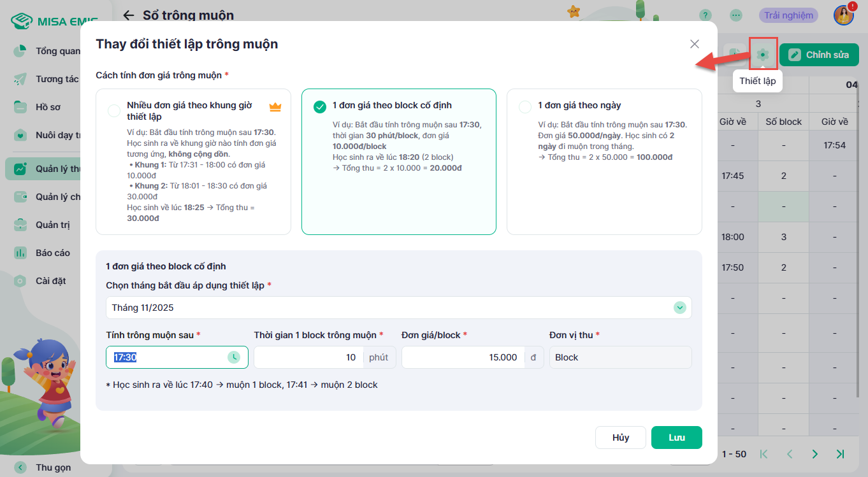Open Quản trị in the sidebar
This screenshot has height=477, width=868.
pos(52,225)
